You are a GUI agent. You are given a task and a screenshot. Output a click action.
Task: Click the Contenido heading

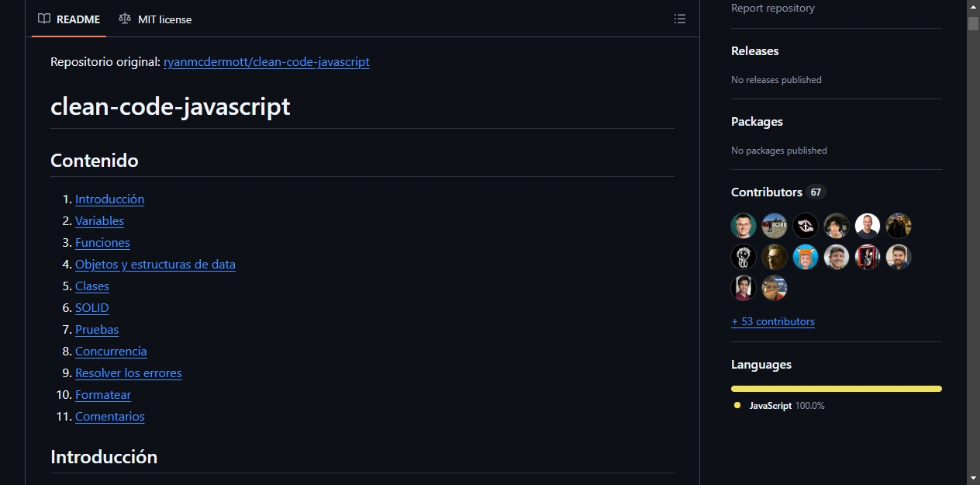point(95,161)
